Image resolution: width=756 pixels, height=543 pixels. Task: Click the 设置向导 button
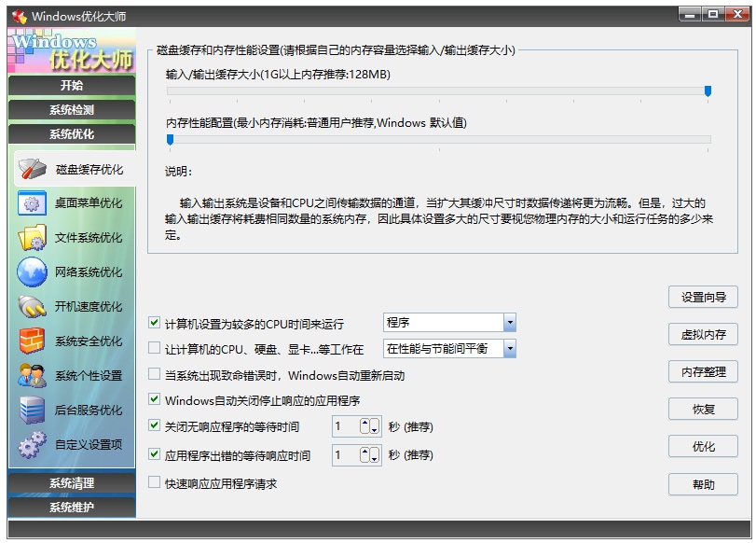[x=703, y=297]
